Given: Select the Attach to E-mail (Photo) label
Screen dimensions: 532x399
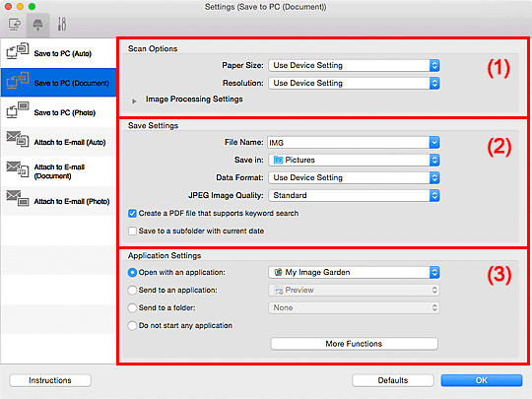Looking at the screenshot, I should pos(72,201).
